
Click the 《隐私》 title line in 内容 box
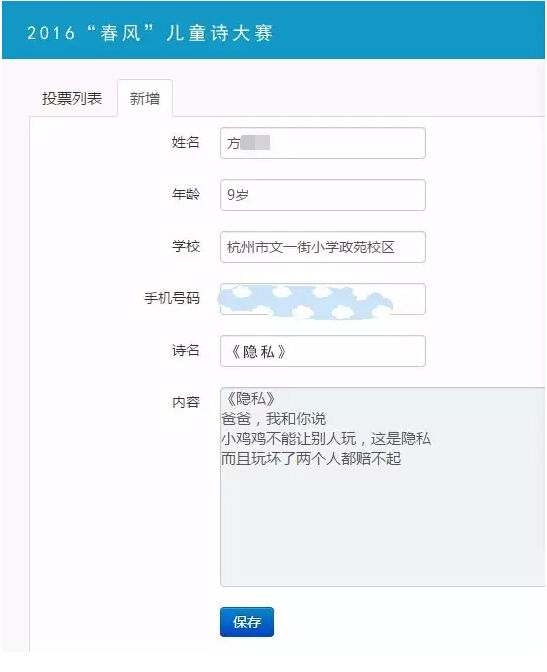(x=250, y=399)
